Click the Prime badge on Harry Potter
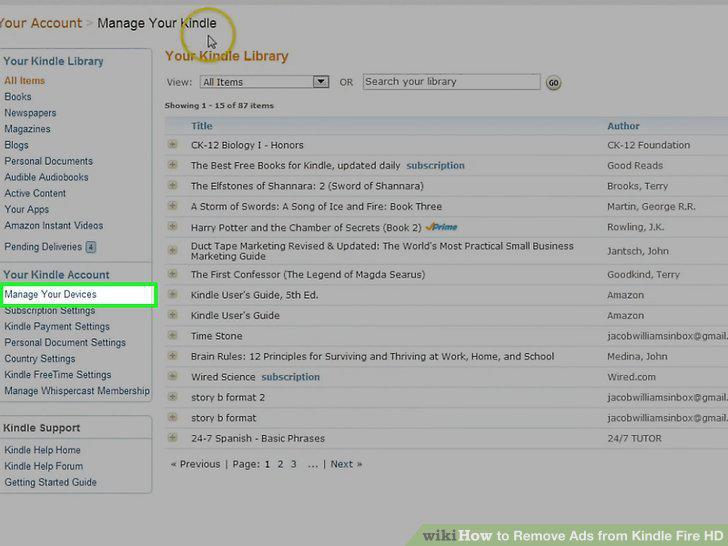The image size is (728, 546). [441, 227]
